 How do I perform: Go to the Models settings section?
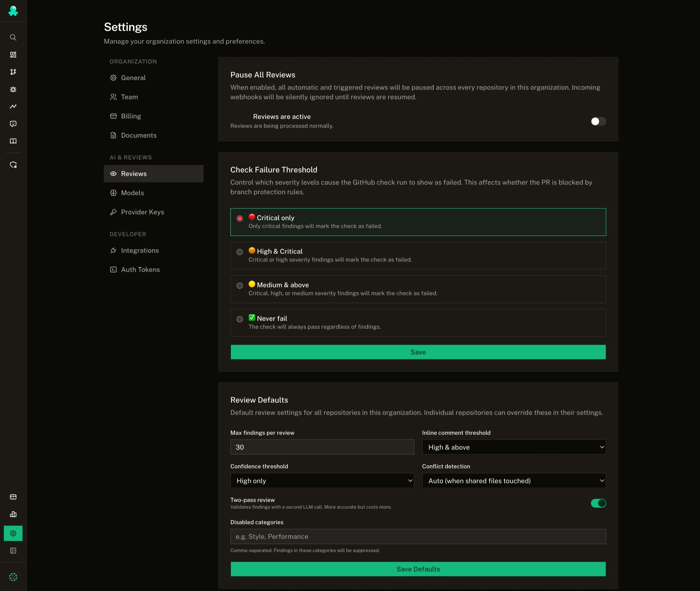pyautogui.click(x=132, y=193)
